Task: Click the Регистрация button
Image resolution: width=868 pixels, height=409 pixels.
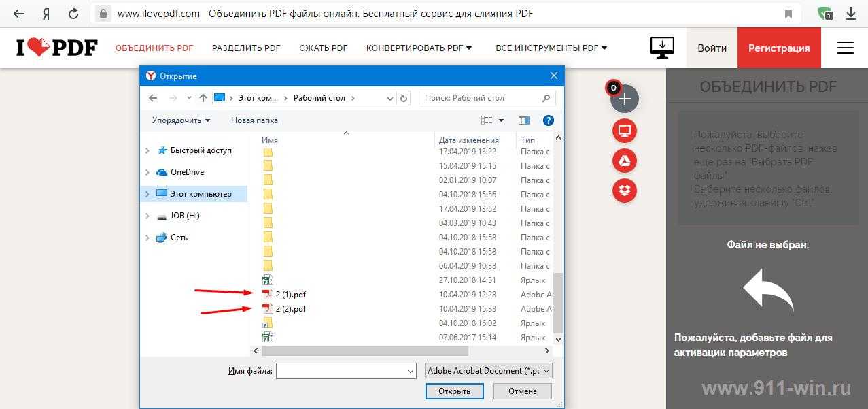Action: pyautogui.click(x=779, y=48)
